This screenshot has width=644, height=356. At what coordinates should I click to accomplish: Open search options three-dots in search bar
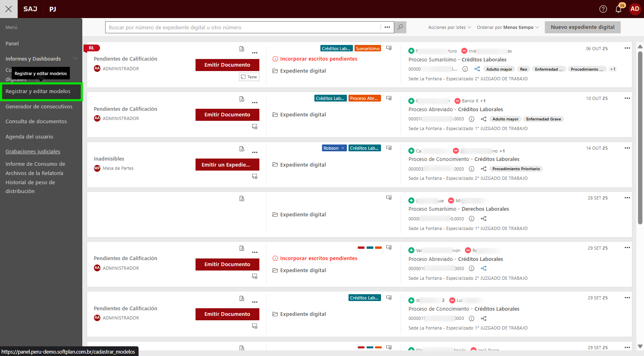(x=387, y=27)
